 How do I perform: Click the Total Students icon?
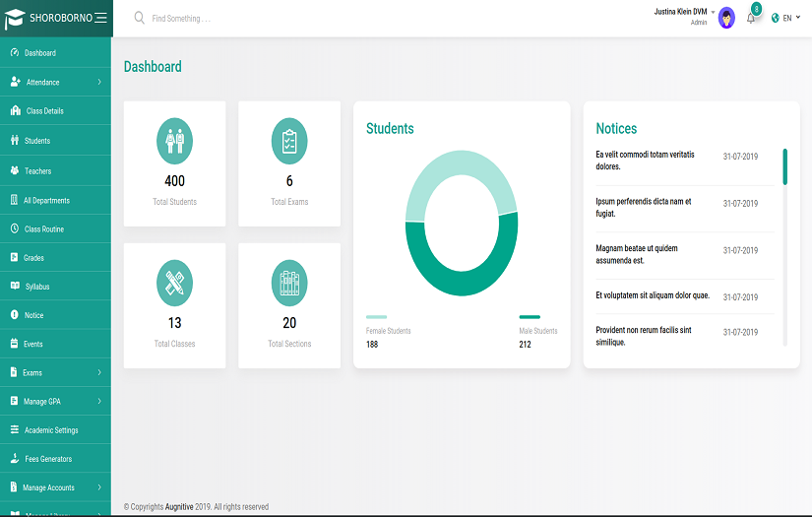point(174,142)
